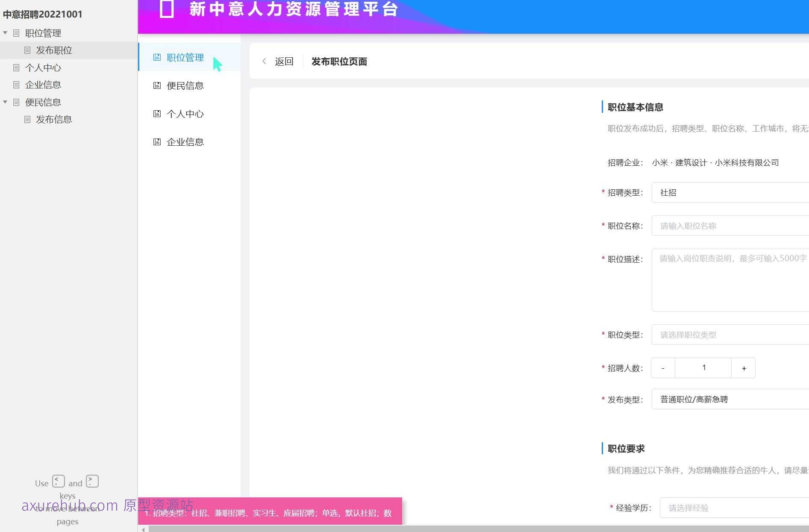The width and height of the screenshot is (809, 532).
Task: Open 便民信息 page in left tree
Action: pos(43,102)
